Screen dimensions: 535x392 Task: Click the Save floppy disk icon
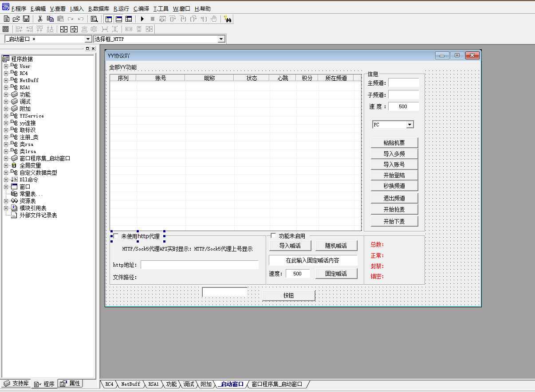pyautogui.click(x=26, y=19)
